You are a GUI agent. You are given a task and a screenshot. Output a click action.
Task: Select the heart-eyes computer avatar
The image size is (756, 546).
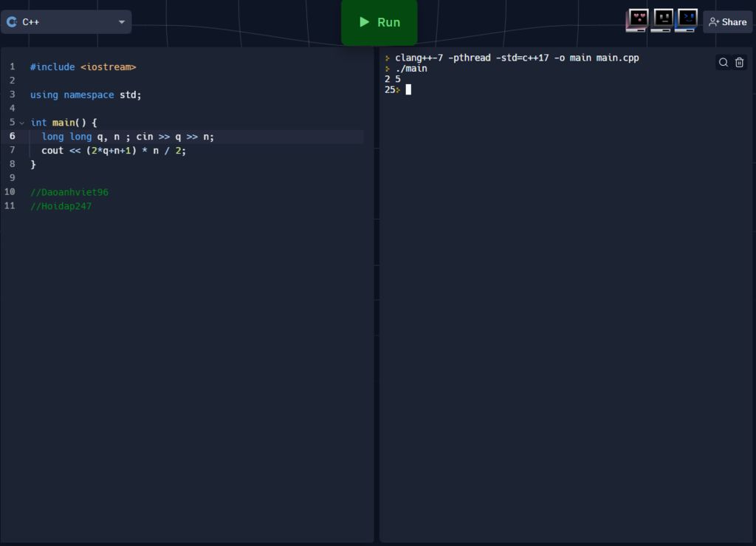(637, 20)
